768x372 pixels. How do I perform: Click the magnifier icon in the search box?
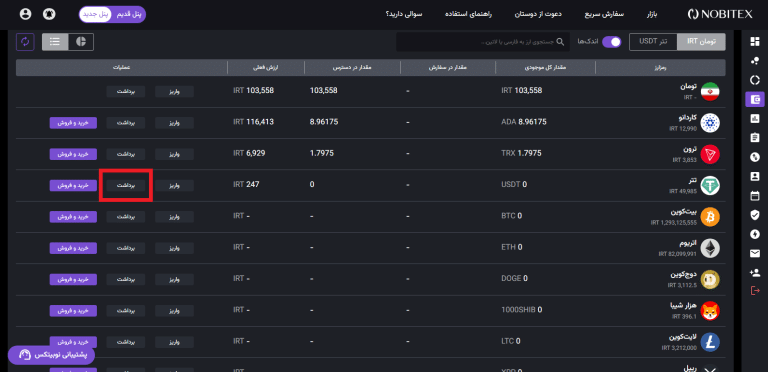point(560,42)
